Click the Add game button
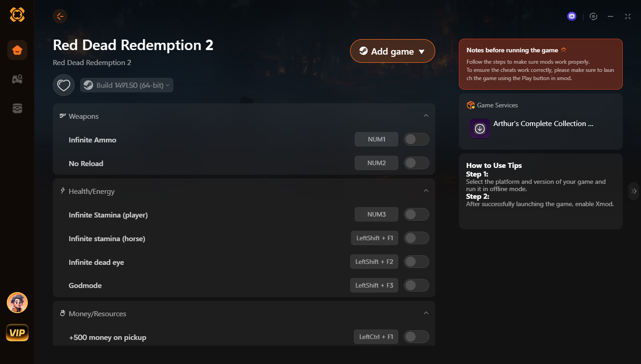The image size is (641, 364). 392,51
